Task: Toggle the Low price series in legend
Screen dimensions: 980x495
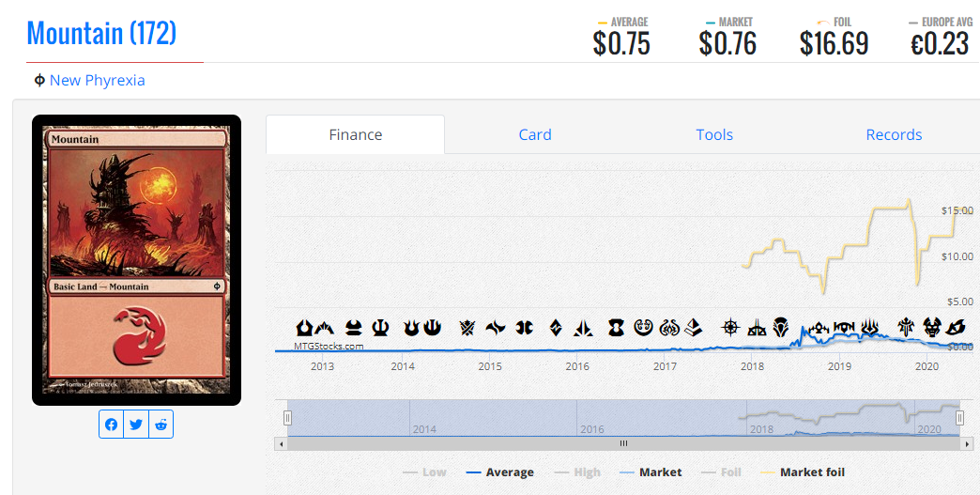Action: point(424,472)
